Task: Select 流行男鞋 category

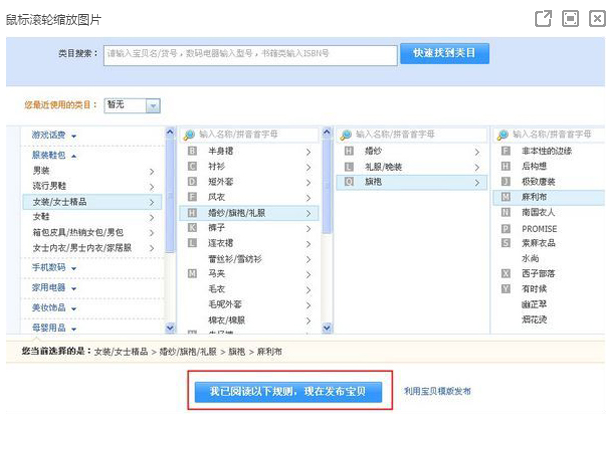Action: [x=92, y=186]
